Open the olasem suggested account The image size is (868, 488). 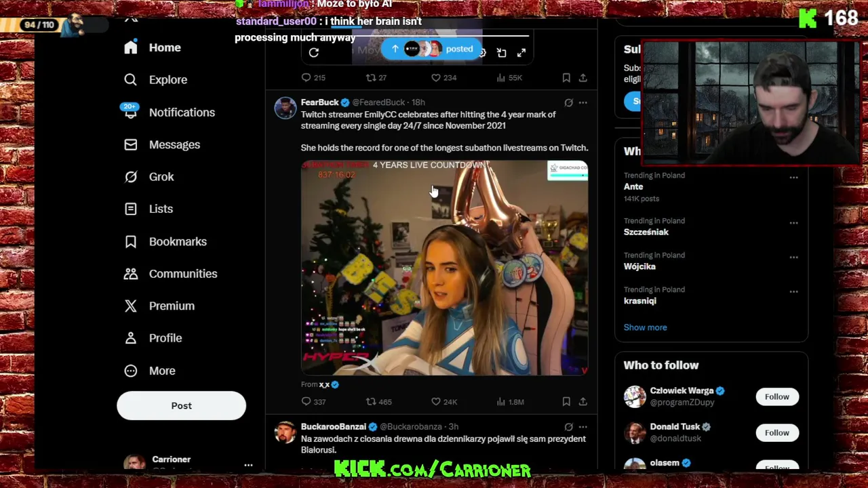pyautogui.click(x=665, y=463)
